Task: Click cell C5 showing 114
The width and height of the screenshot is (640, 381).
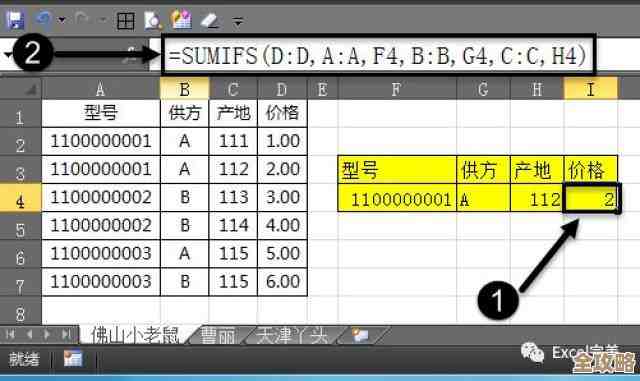Action: [233, 226]
